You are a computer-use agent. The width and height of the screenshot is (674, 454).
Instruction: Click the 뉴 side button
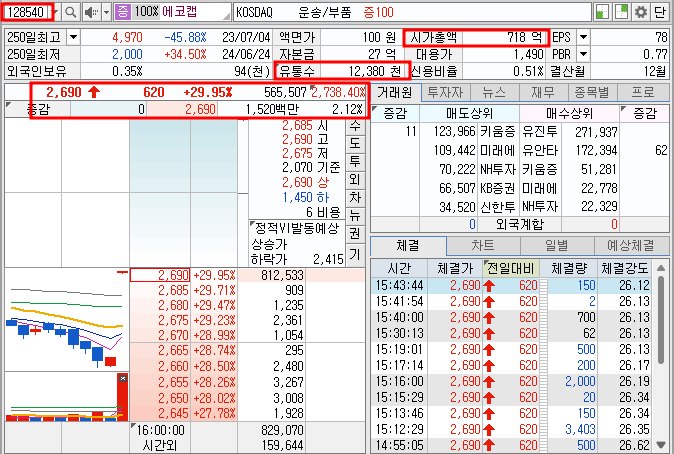coord(355,215)
